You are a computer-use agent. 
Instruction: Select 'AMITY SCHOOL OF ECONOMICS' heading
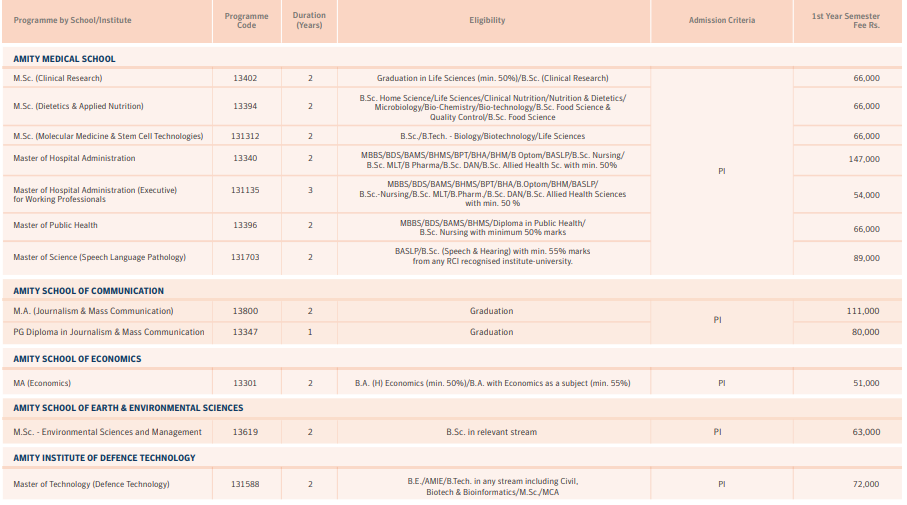77,359
